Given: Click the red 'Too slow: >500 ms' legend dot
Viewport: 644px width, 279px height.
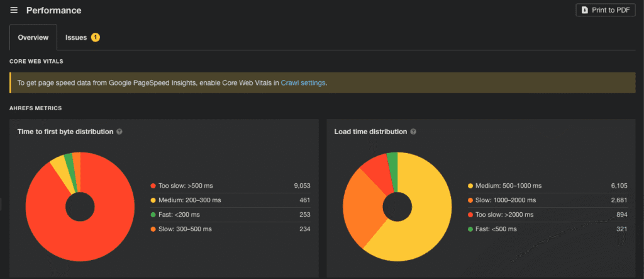Looking at the screenshot, I should click(153, 186).
